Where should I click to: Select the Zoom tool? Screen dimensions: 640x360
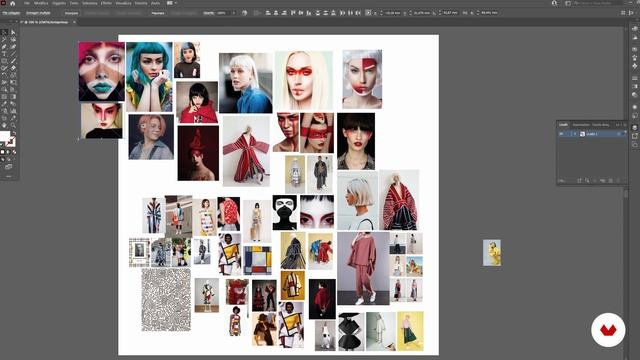tap(13, 125)
